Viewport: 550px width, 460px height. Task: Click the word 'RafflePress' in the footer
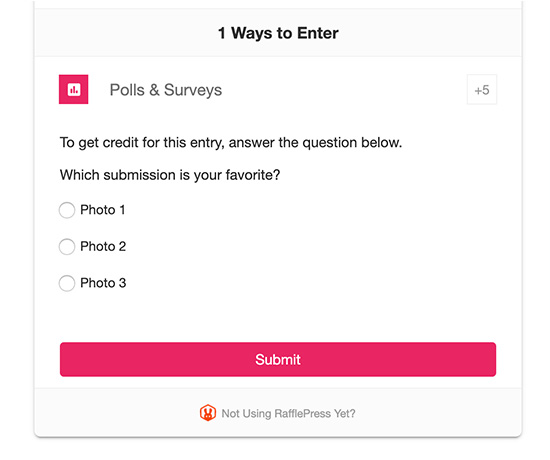click(x=302, y=413)
